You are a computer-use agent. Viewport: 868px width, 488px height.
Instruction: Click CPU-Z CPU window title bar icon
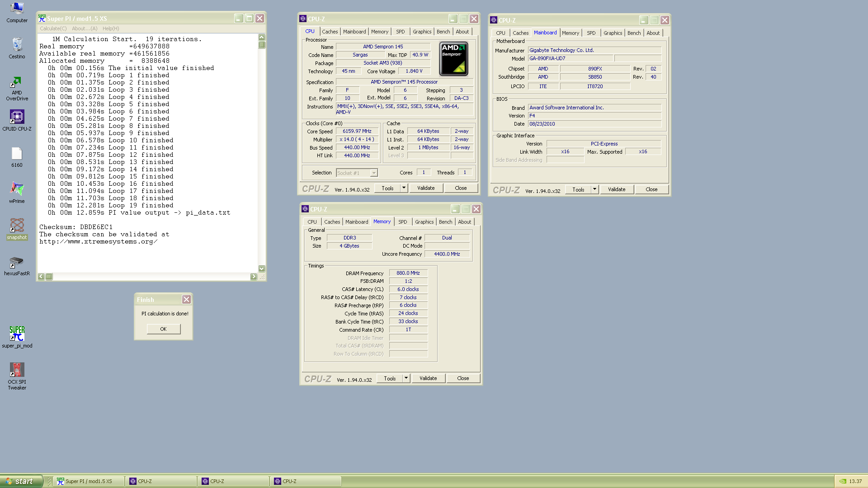303,19
